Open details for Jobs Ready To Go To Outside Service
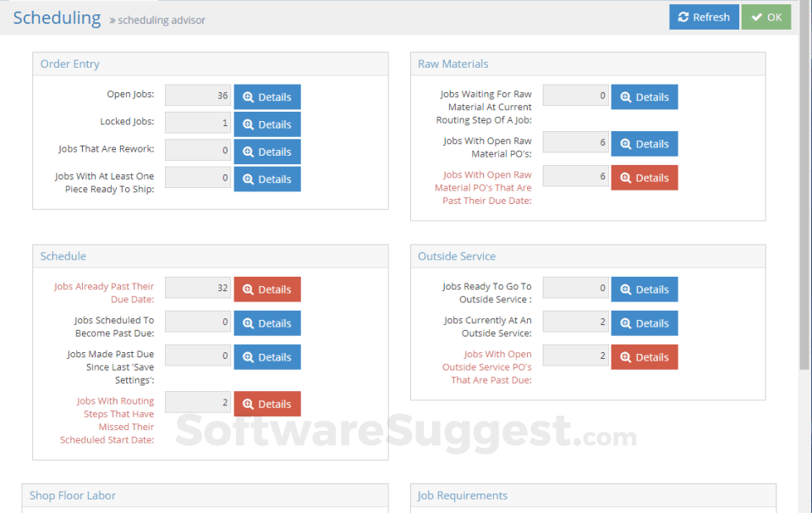812x513 pixels. point(644,289)
